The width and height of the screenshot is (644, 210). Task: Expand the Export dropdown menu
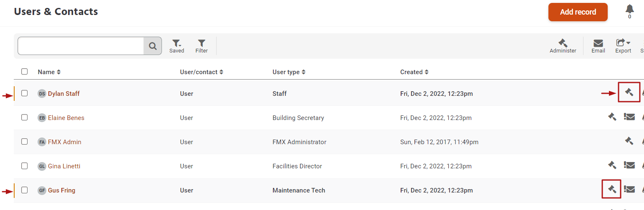pos(623,45)
